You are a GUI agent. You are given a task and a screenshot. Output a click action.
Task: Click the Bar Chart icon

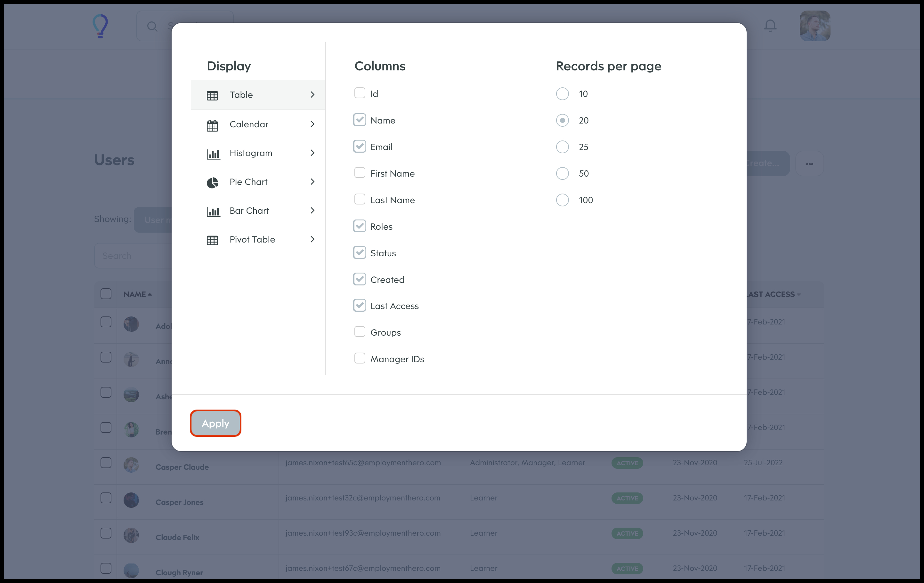point(213,211)
